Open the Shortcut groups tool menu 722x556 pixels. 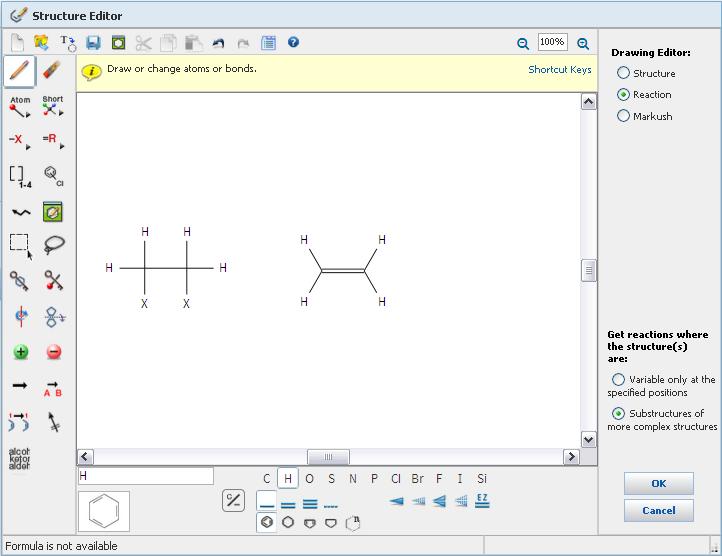[x=53, y=106]
